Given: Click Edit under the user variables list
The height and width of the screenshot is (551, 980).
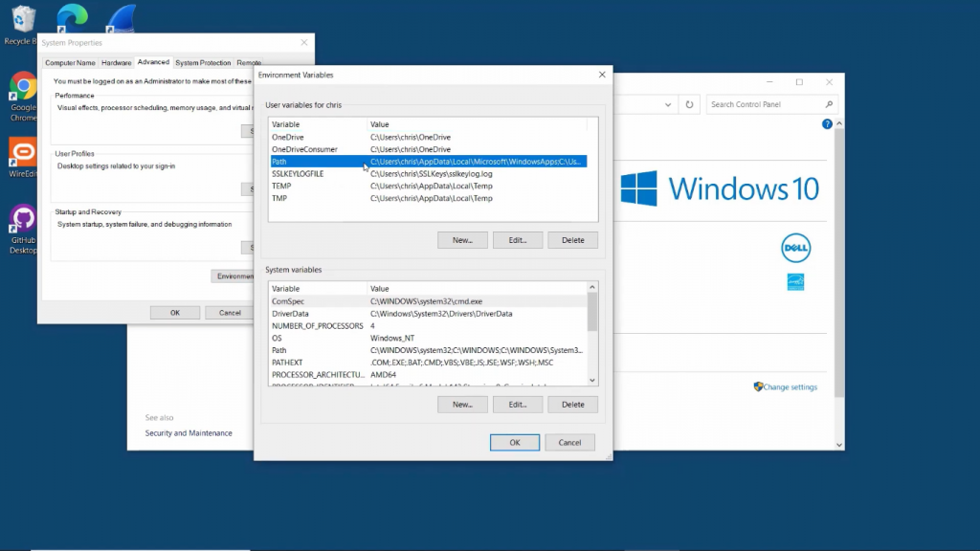Looking at the screenshot, I should tap(518, 240).
